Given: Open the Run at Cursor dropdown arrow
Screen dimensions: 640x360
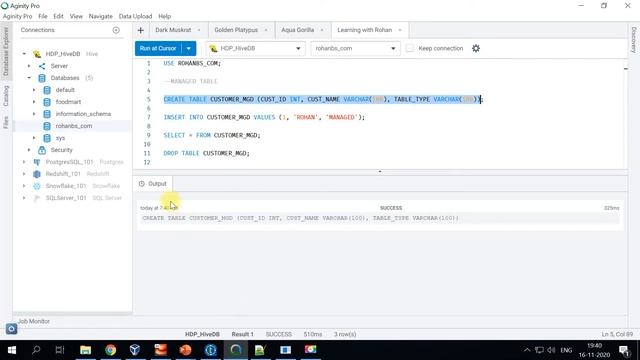Looking at the screenshot, I should coord(189,48).
